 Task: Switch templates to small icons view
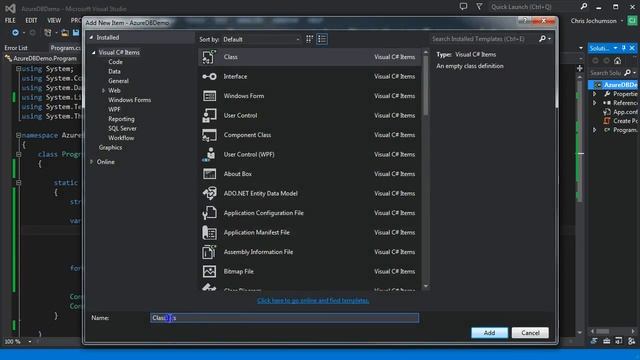click(x=309, y=39)
